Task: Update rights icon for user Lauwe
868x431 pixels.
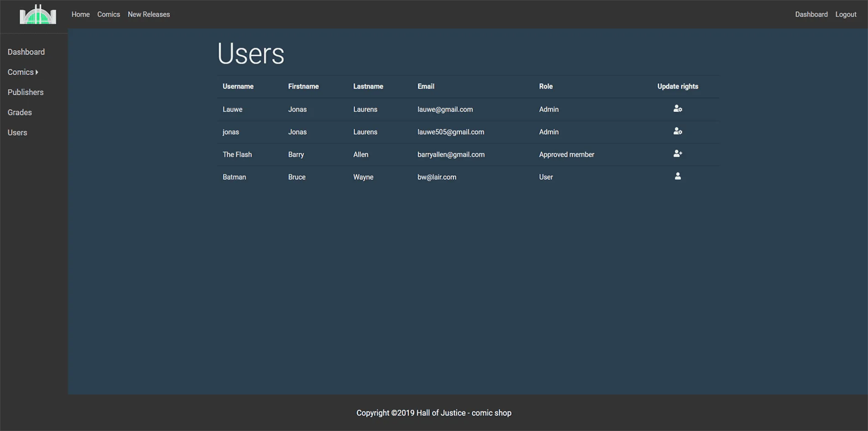Action: click(x=678, y=109)
